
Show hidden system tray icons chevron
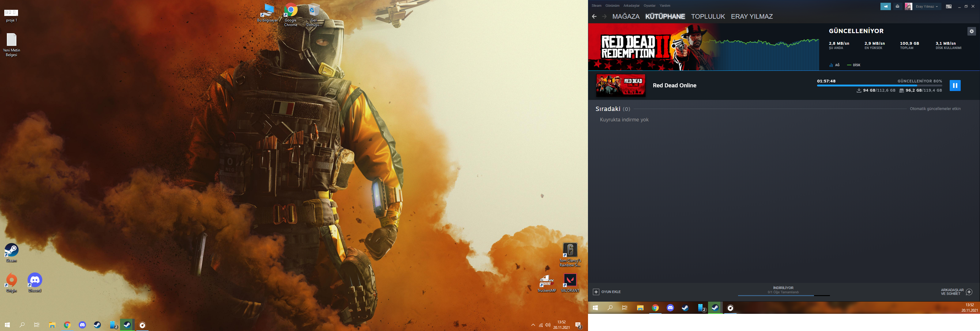tap(533, 325)
